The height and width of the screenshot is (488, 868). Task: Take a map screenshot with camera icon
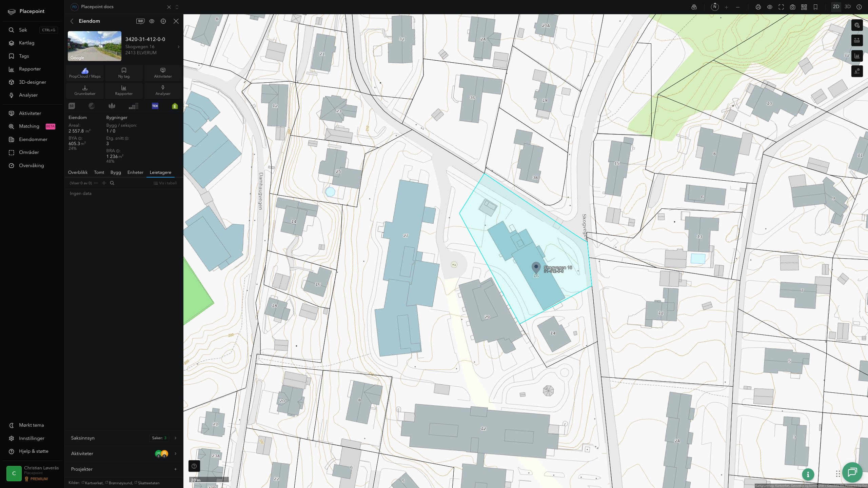point(793,7)
